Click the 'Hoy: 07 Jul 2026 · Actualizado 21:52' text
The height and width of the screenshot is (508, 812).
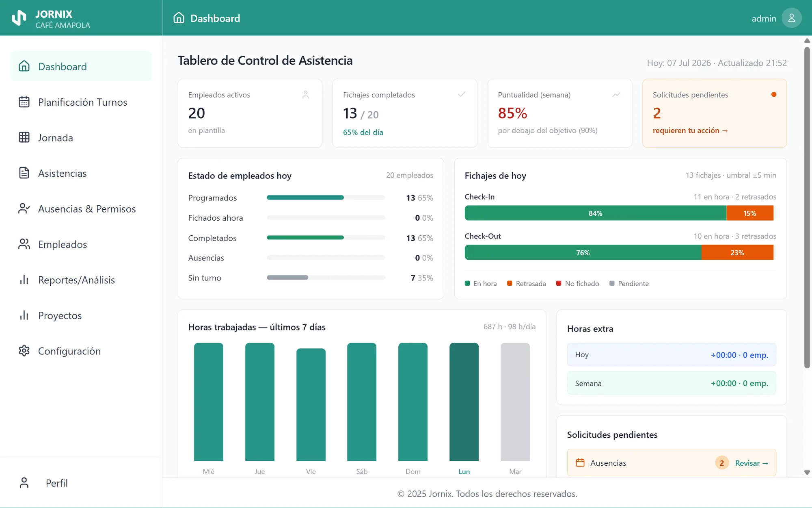pos(717,63)
